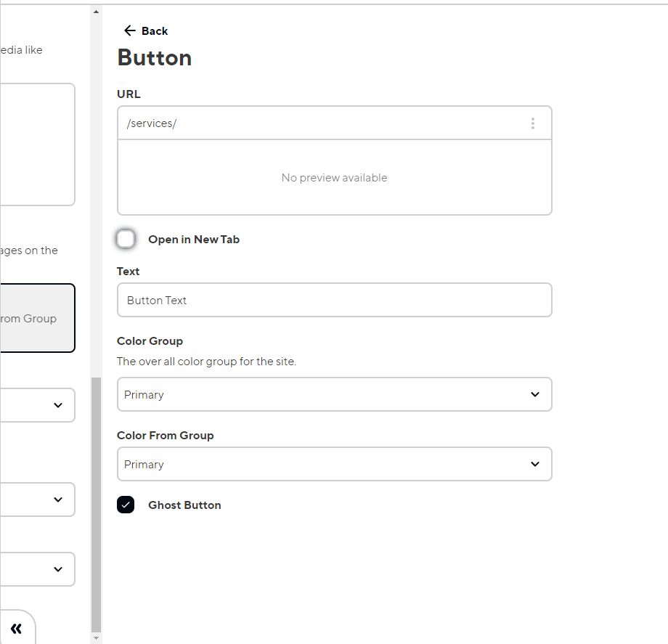Click the chevron in the Color Group dropdown
Screen dimensions: 668x644
coord(535,394)
